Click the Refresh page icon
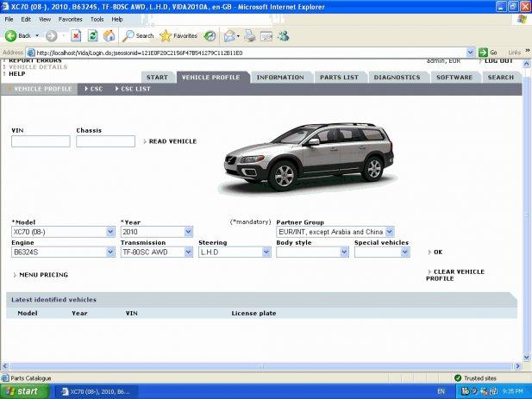Screen dimensions: 532x399 coord(92,35)
